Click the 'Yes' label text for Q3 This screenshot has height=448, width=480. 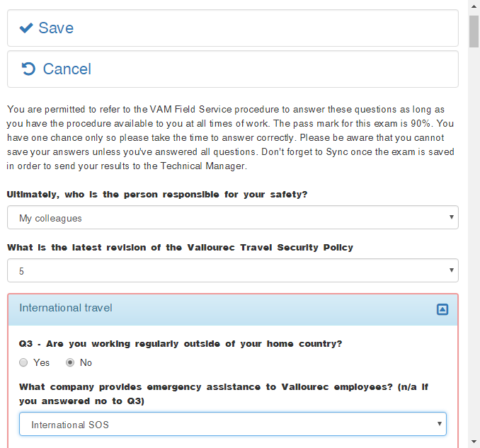click(42, 362)
